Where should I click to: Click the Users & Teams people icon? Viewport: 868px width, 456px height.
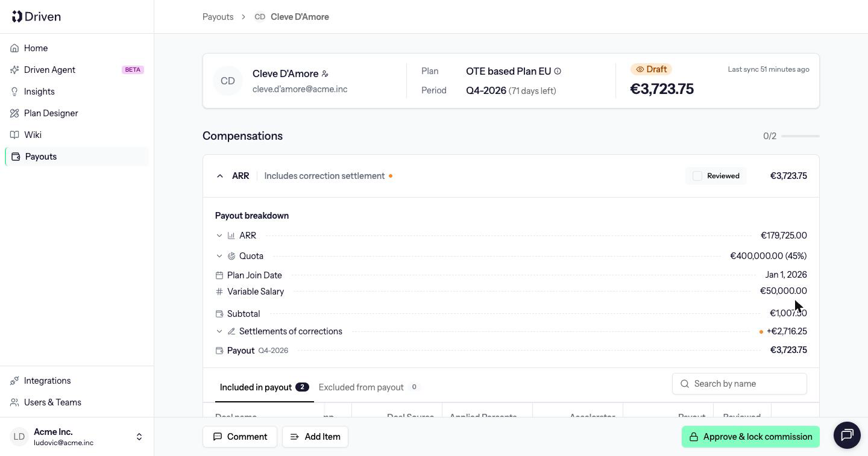(x=14, y=402)
